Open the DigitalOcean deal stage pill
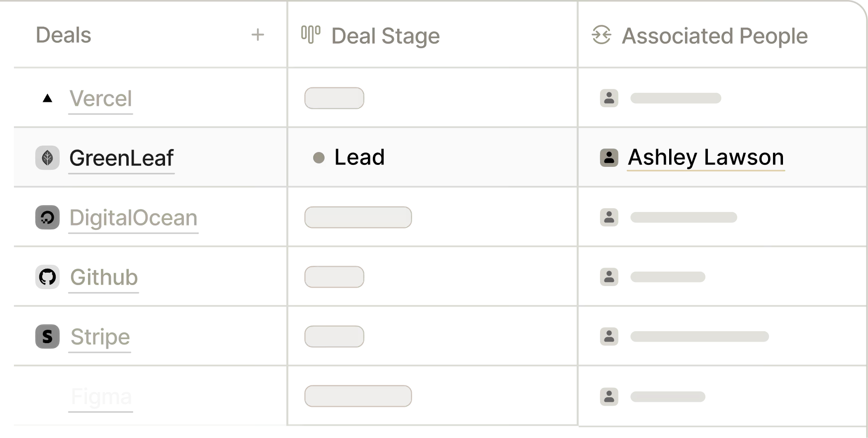 point(358,218)
